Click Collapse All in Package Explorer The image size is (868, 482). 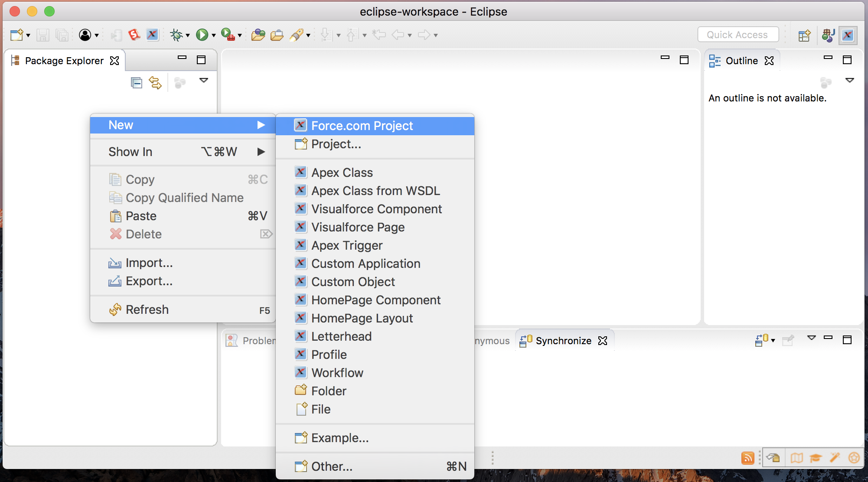click(136, 82)
